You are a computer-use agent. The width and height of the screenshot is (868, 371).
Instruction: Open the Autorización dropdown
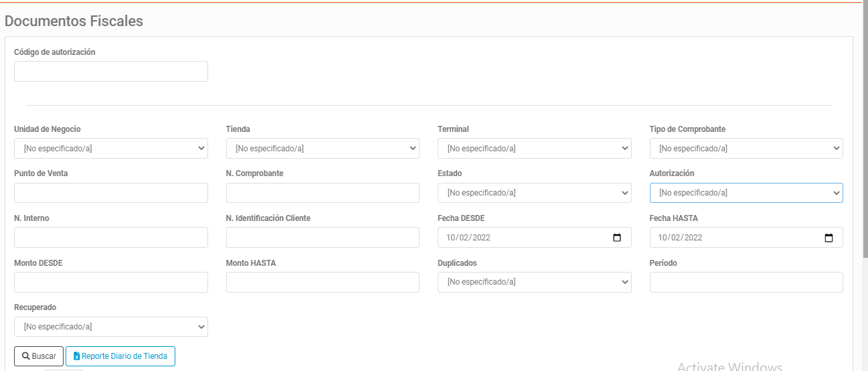(746, 193)
